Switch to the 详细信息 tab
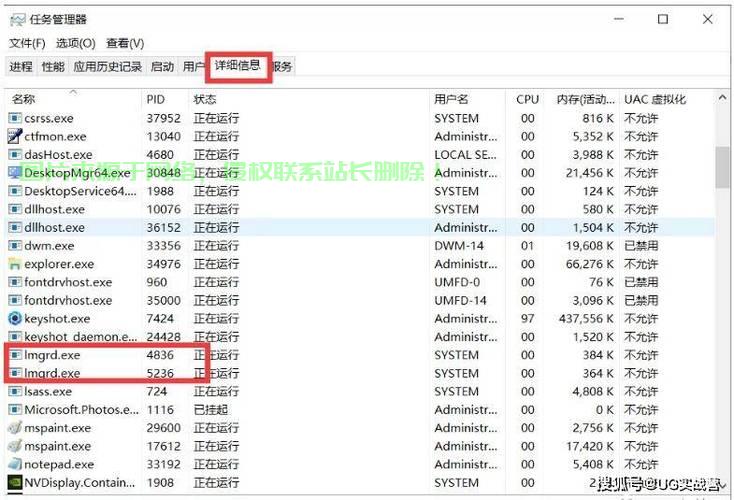This screenshot has height=500, width=734. tap(238, 66)
